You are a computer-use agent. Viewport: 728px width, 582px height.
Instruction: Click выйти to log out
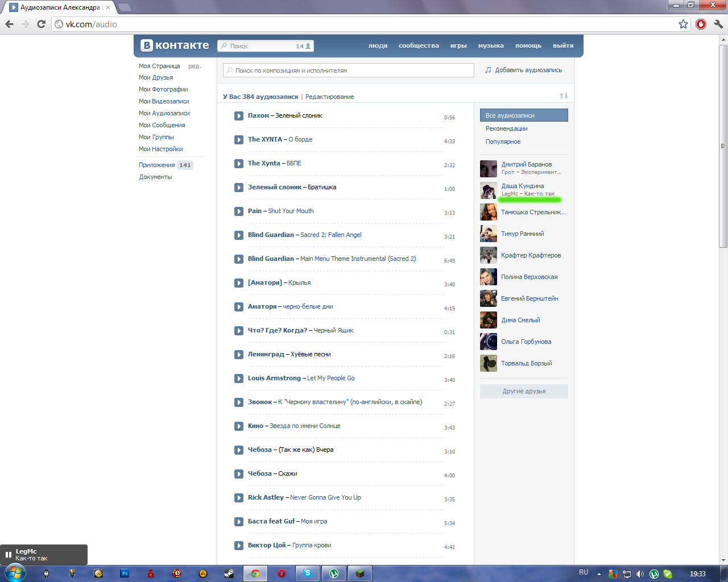pos(563,45)
